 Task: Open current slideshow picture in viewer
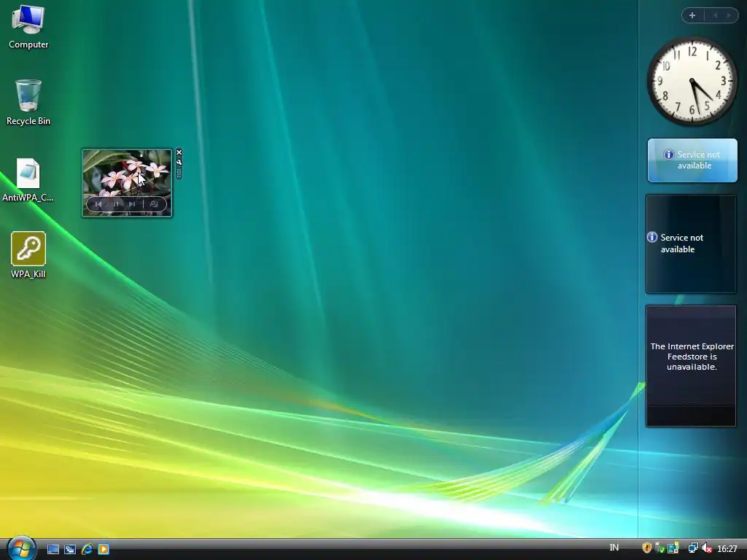pos(154,204)
